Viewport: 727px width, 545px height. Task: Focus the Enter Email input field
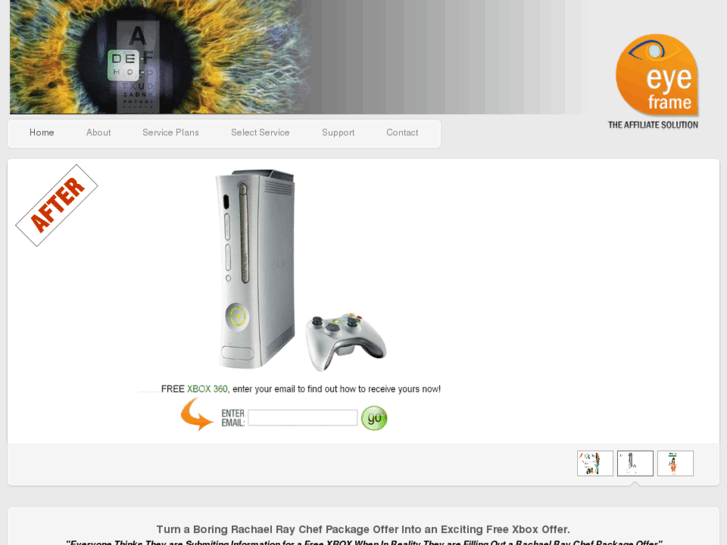303,417
